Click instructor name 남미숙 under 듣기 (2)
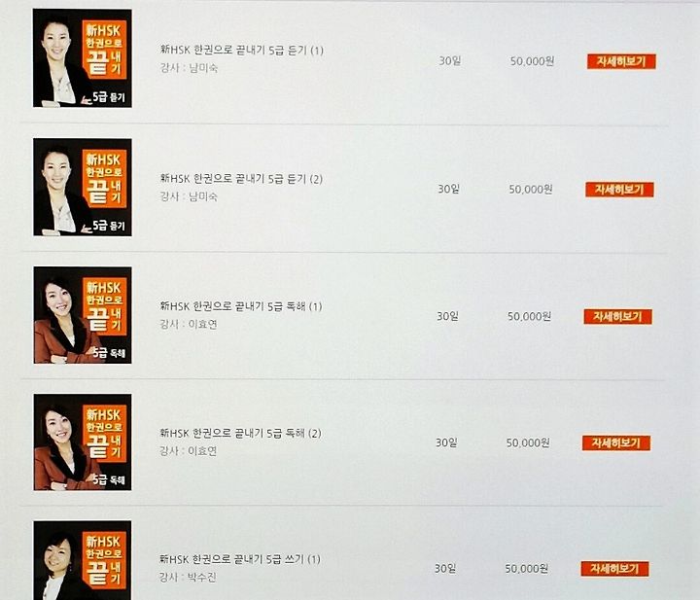This screenshot has height=600, width=700. coord(203,196)
